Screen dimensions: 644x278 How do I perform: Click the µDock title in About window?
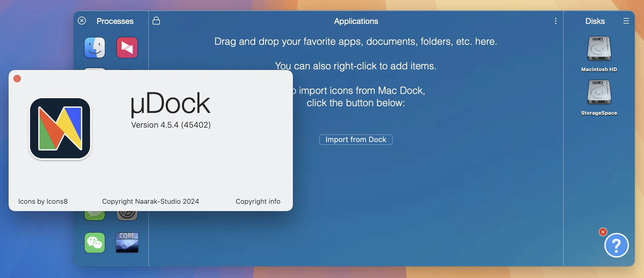pos(170,104)
